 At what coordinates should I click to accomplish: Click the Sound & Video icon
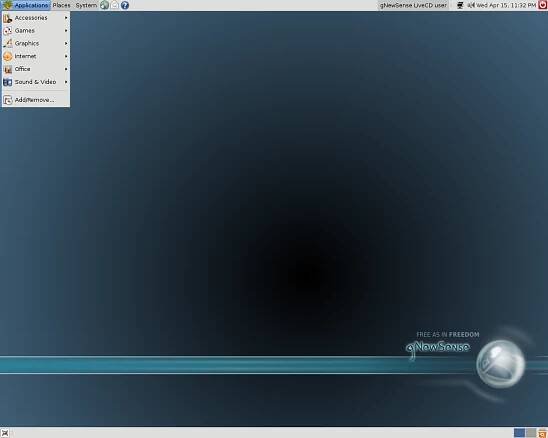(8, 82)
